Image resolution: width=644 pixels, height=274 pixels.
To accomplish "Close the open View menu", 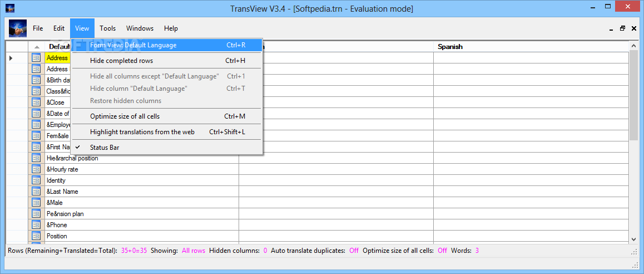I will pos(82,28).
